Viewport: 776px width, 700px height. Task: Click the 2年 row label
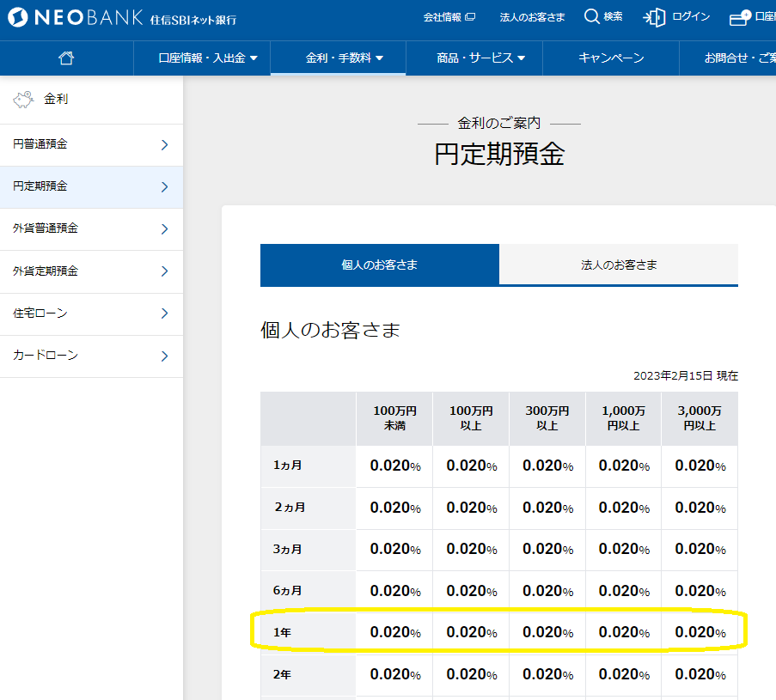[282, 674]
